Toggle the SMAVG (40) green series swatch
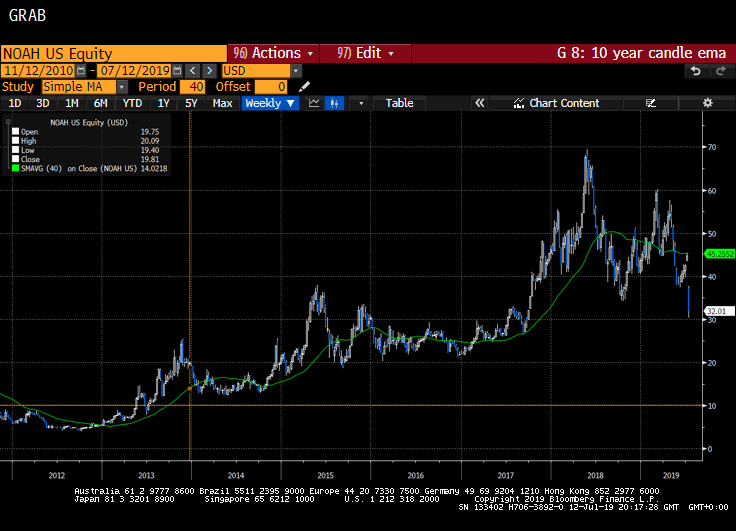736x531 pixels. pos(15,168)
